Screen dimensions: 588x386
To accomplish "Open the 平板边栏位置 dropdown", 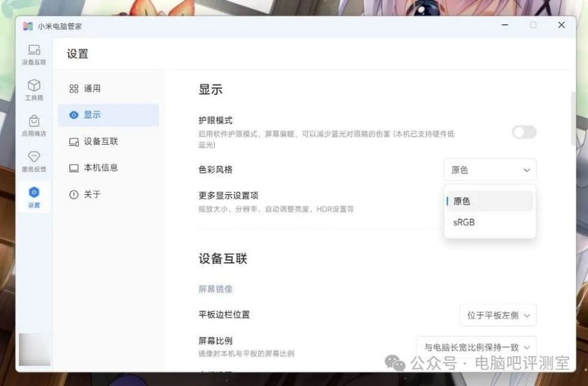I will coord(498,315).
